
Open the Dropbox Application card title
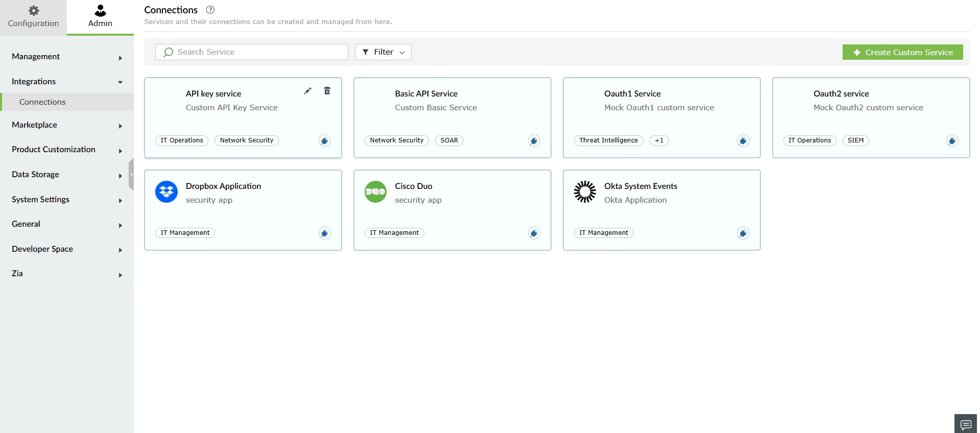223,186
